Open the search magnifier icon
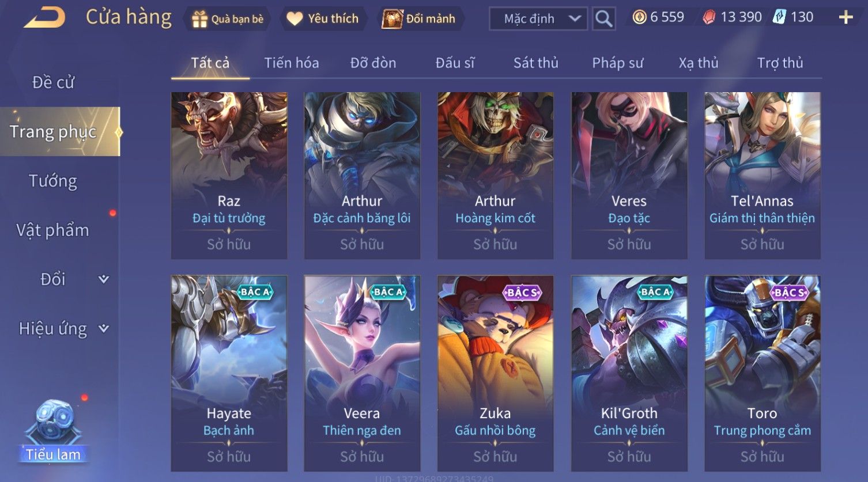The image size is (868, 482). click(603, 19)
